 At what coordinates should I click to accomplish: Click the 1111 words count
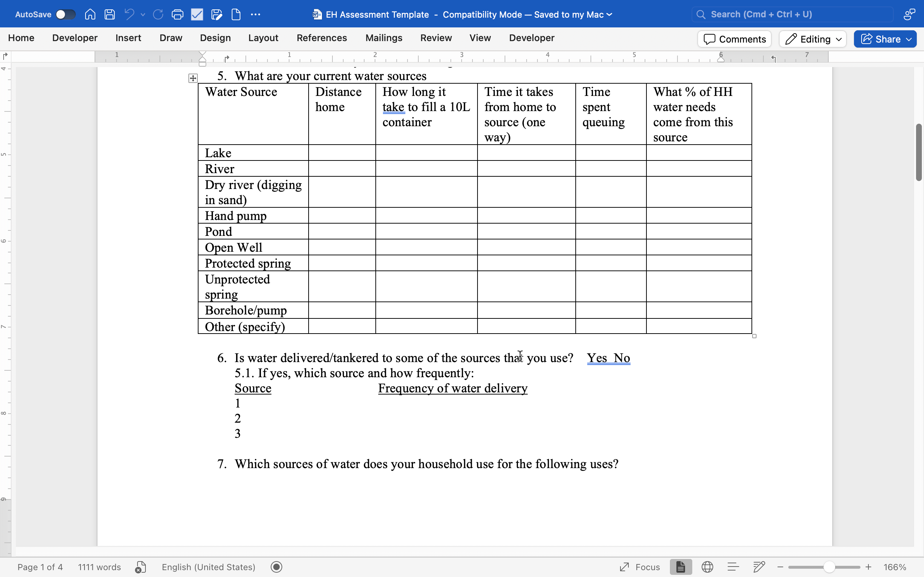[x=99, y=567]
